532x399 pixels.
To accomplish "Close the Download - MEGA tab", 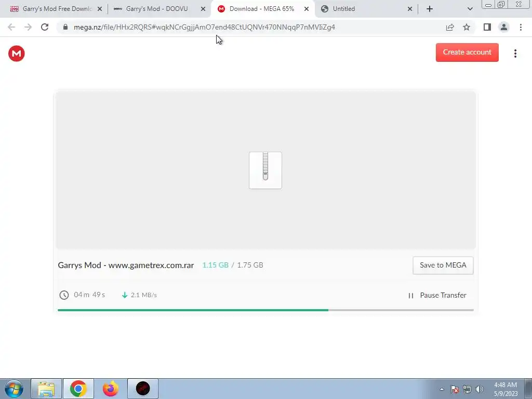I will tap(307, 9).
